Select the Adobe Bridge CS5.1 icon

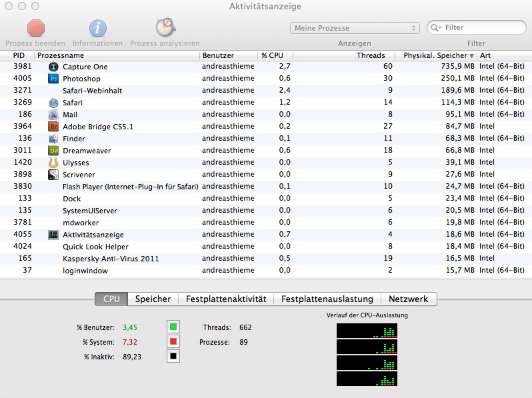(53, 127)
